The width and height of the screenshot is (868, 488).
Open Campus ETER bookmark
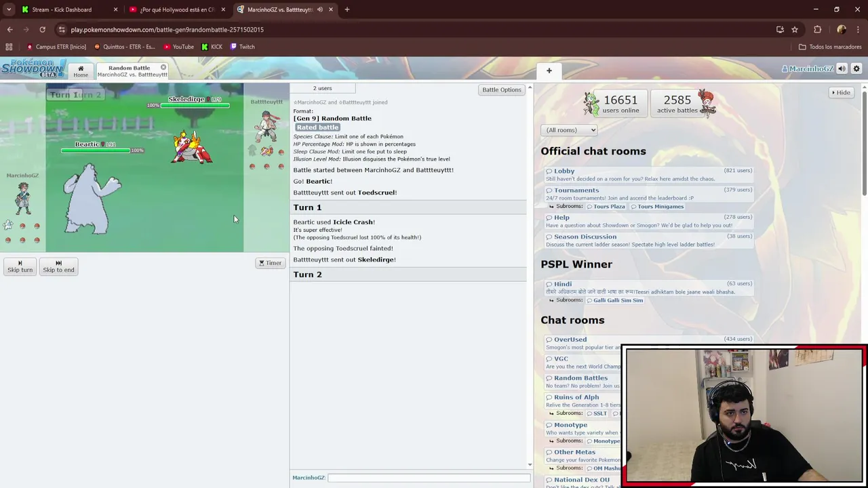[56, 47]
